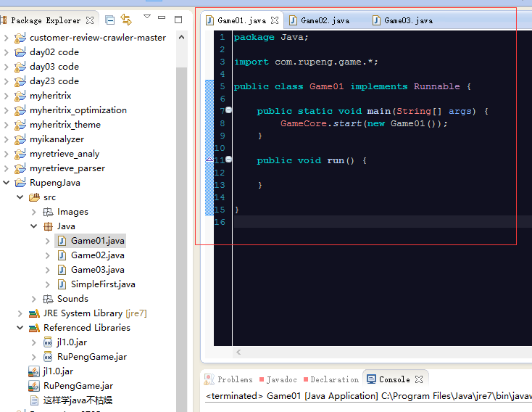Click the implements marker beside line 11
The width and height of the screenshot is (532, 412).
tap(209, 160)
